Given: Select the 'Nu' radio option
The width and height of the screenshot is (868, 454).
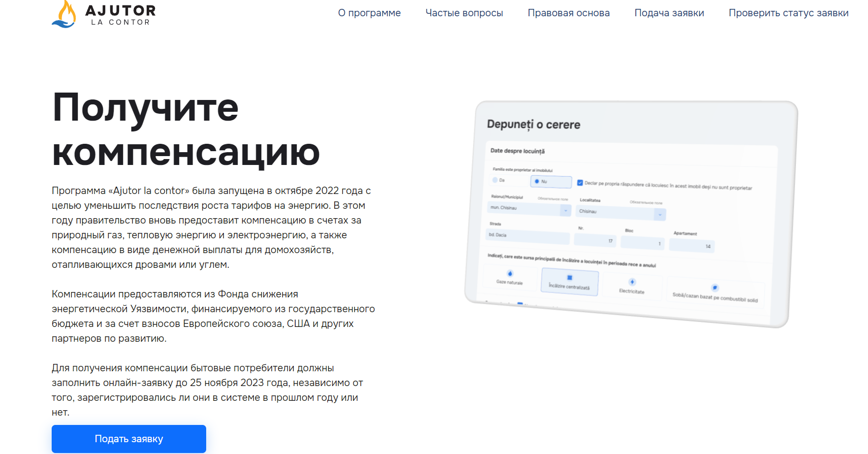Looking at the screenshot, I should [x=537, y=181].
